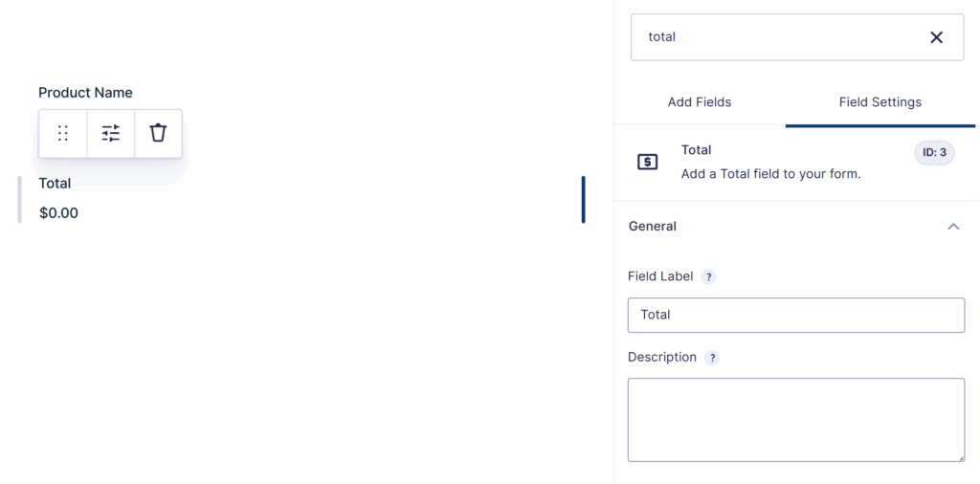Click the dark blue resize bar beside Total
The width and height of the screenshot is (980, 484).
coord(583,199)
